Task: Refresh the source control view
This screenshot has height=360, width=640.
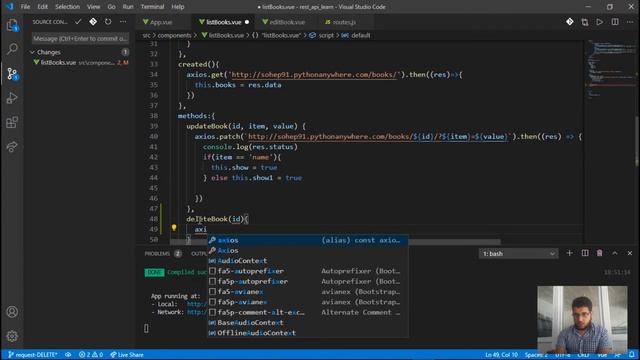Action: coord(108,22)
